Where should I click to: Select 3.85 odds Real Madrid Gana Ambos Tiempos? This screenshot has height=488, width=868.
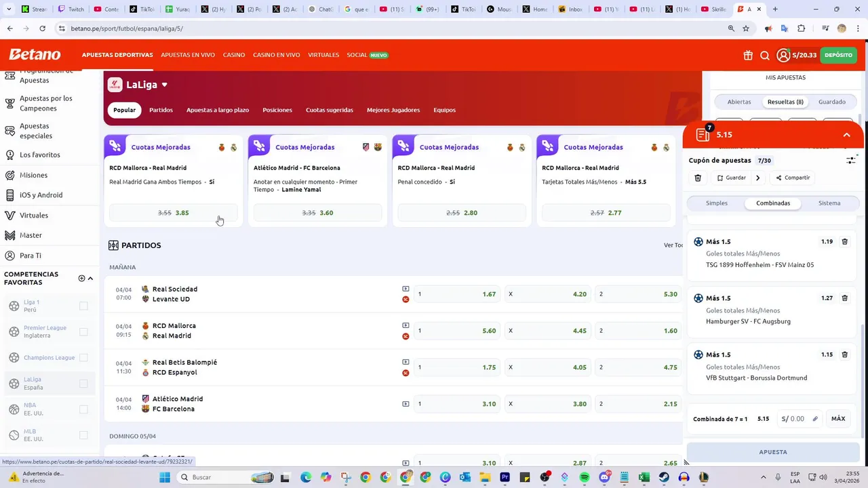click(174, 213)
